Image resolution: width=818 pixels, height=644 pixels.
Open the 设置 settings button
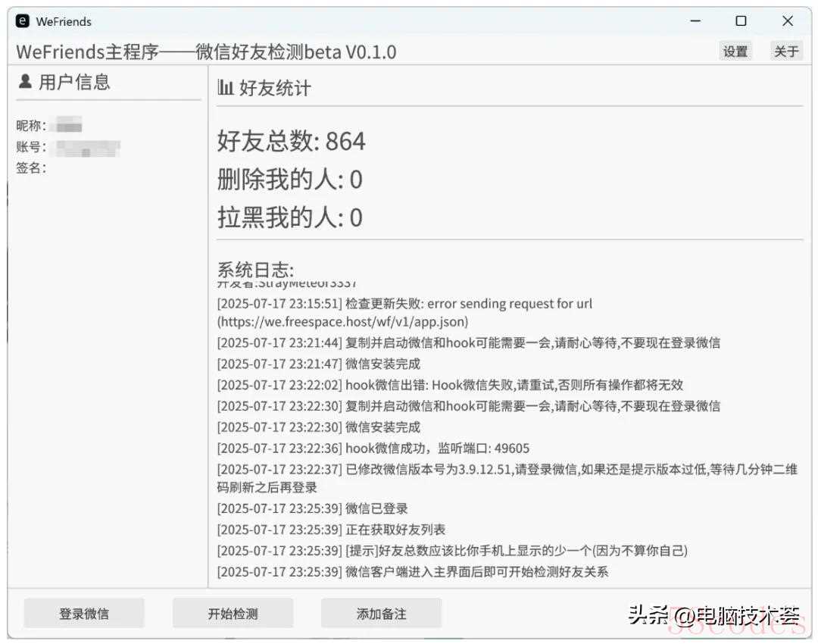735,52
